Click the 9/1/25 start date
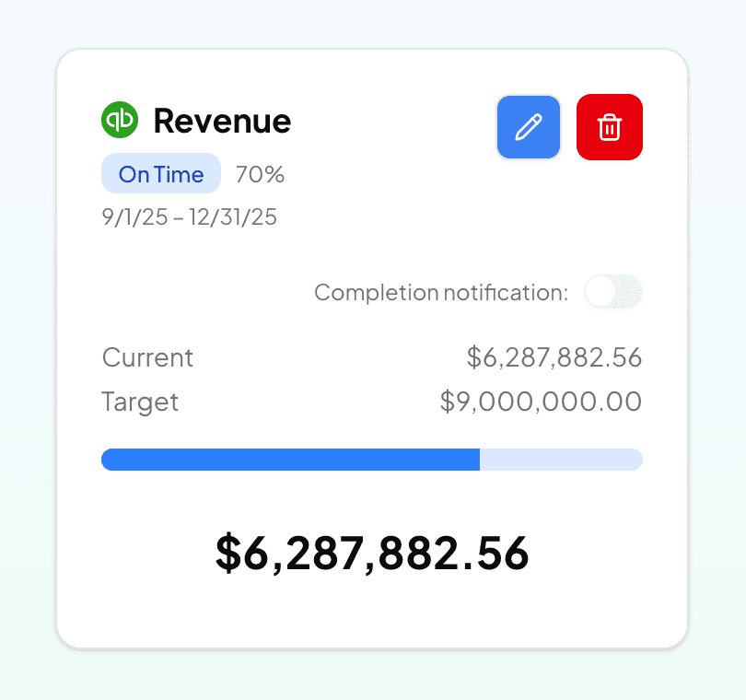The height and width of the screenshot is (700, 746). point(135,217)
